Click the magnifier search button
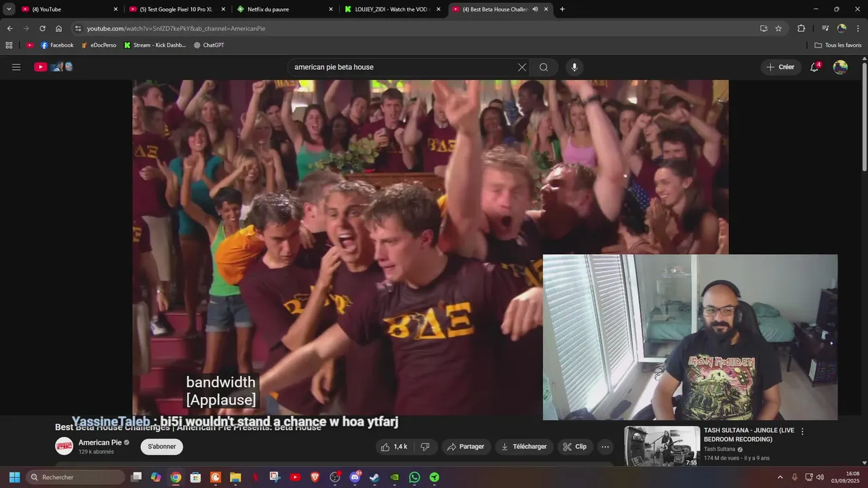Image resolution: width=868 pixels, height=488 pixels. pyautogui.click(x=544, y=67)
